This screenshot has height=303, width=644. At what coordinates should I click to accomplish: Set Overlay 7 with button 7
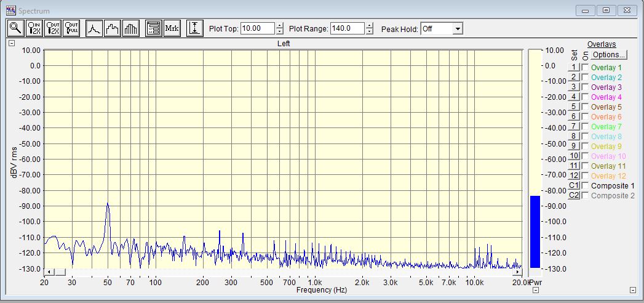point(574,127)
